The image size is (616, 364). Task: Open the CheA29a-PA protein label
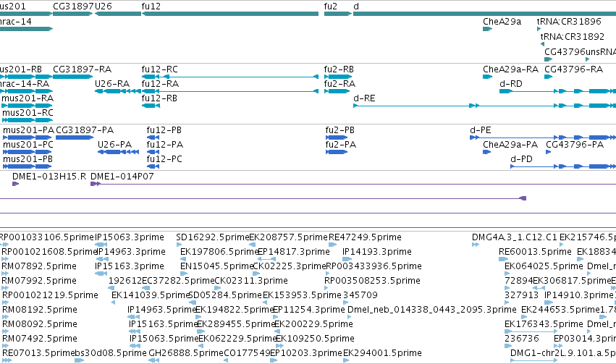[510, 145]
